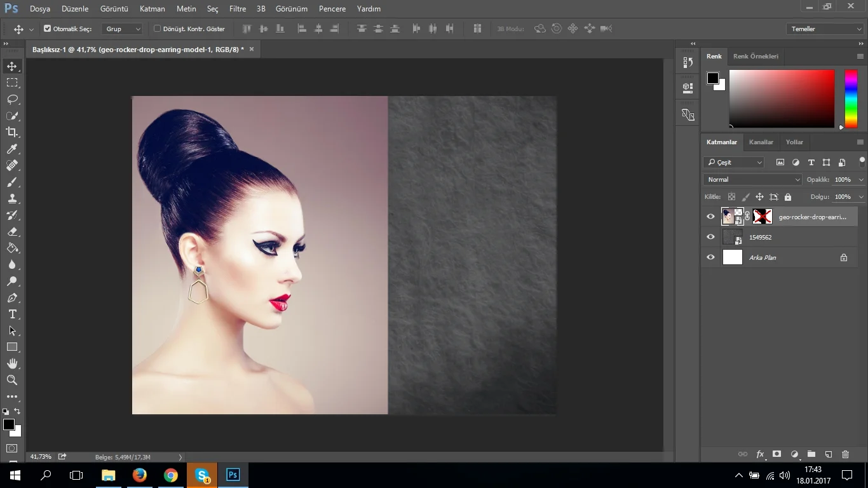This screenshot has width=868, height=488.
Task: Switch to the Yollar tab
Action: pos(794,142)
